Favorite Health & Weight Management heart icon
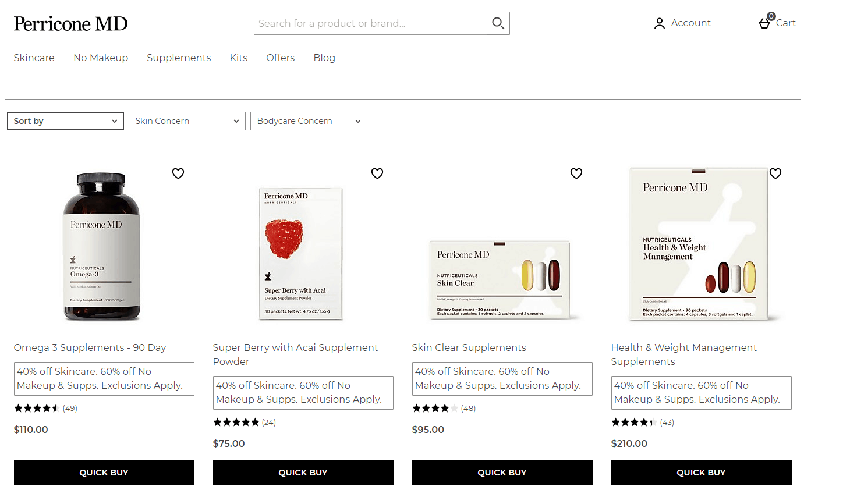The width and height of the screenshot is (843, 504). coord(775,173)
